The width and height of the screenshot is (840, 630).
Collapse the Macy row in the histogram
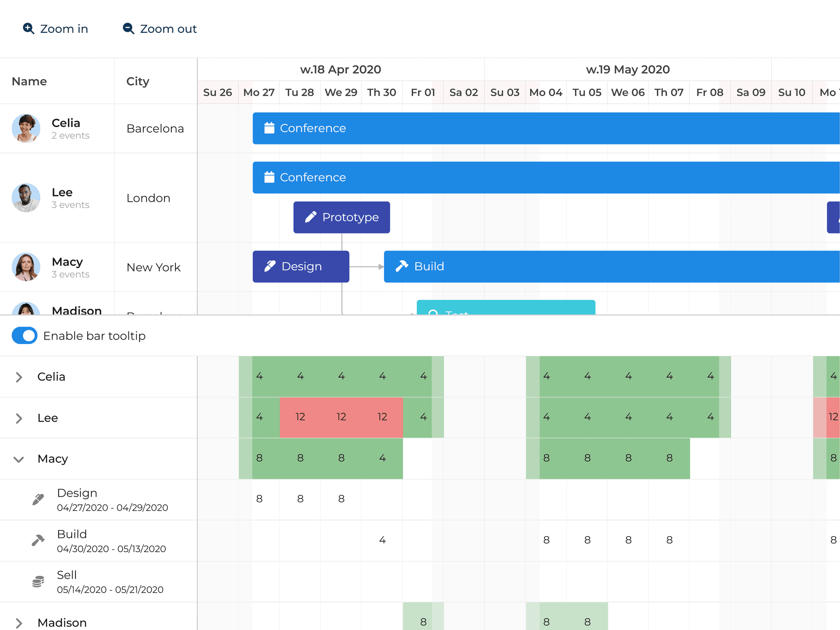pos(18,459)
